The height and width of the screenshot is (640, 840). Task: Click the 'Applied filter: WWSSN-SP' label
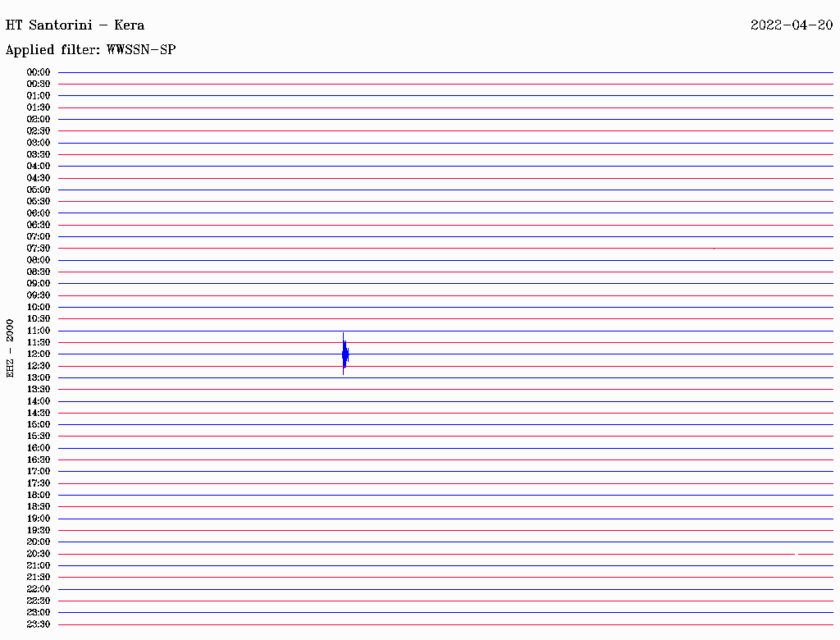(90, 50)
